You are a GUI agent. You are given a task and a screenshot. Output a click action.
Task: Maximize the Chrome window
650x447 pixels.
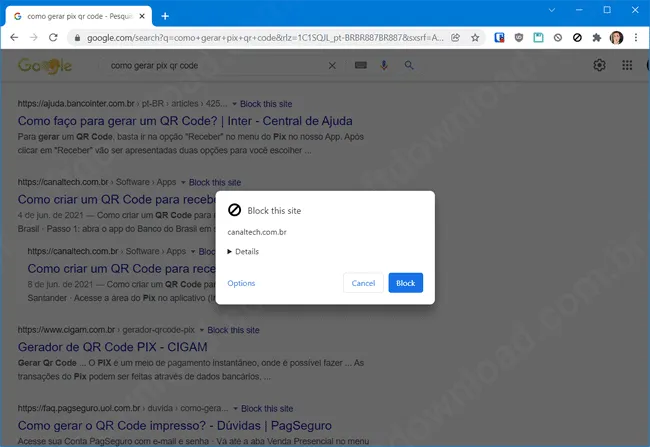point(607,10)
